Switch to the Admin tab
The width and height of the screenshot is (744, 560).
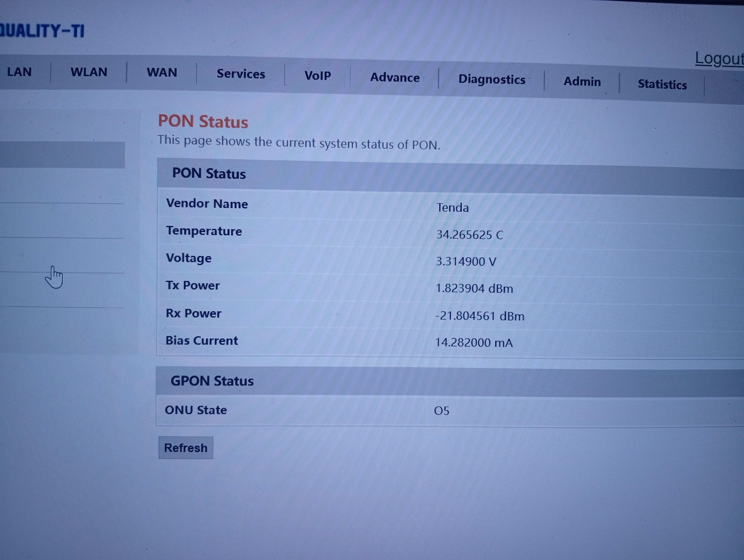click(582, 82)
